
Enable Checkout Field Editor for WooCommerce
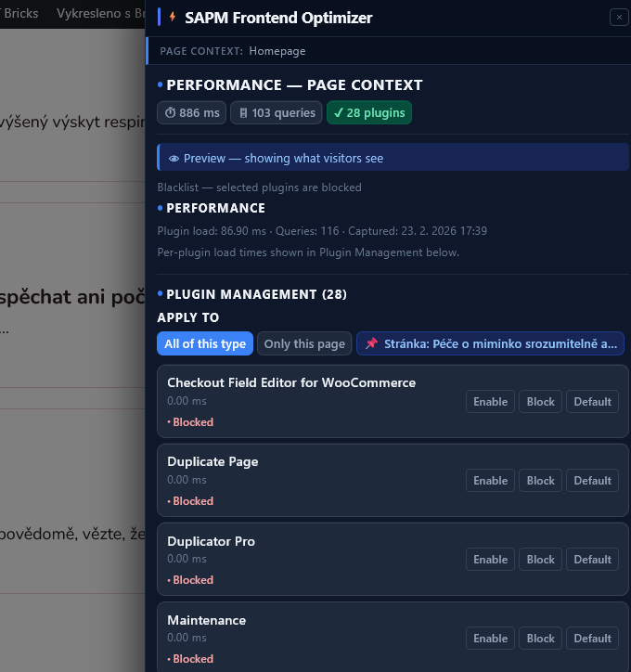pyautogui.click(x=490, y=402)
